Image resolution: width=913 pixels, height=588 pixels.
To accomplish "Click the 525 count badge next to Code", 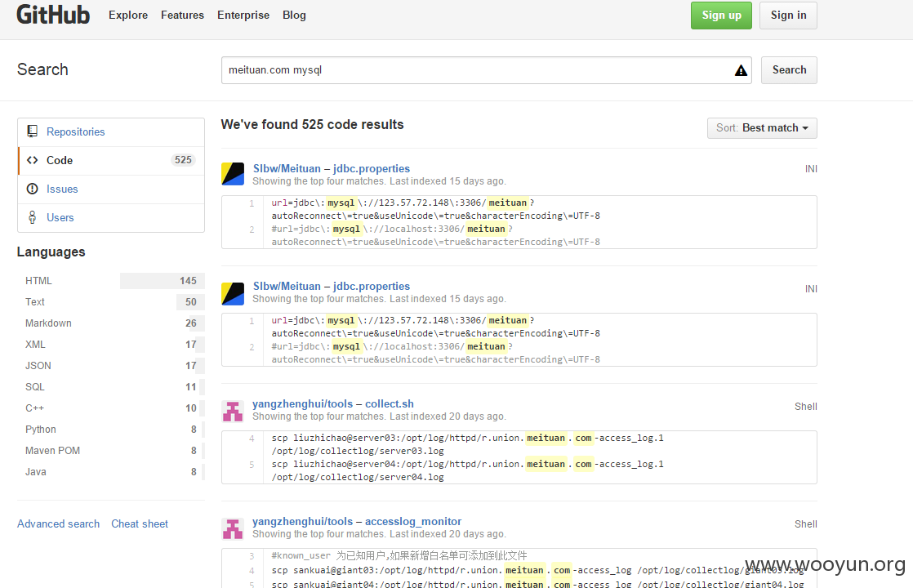I will [183, 160].
